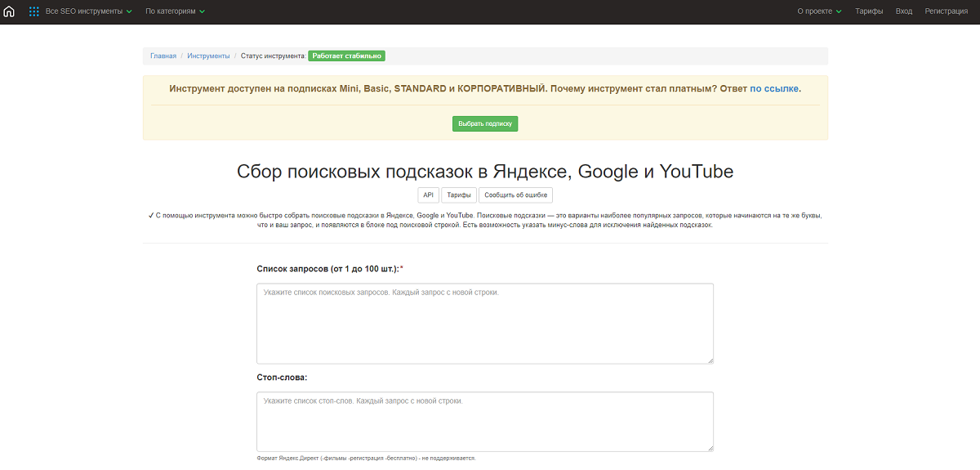Image resolution: width=980 pixels, height=470 pixels.
Task: Click the green "Работает стабильно" status badge
Action: pyautogui.click(x=346, y=56)
